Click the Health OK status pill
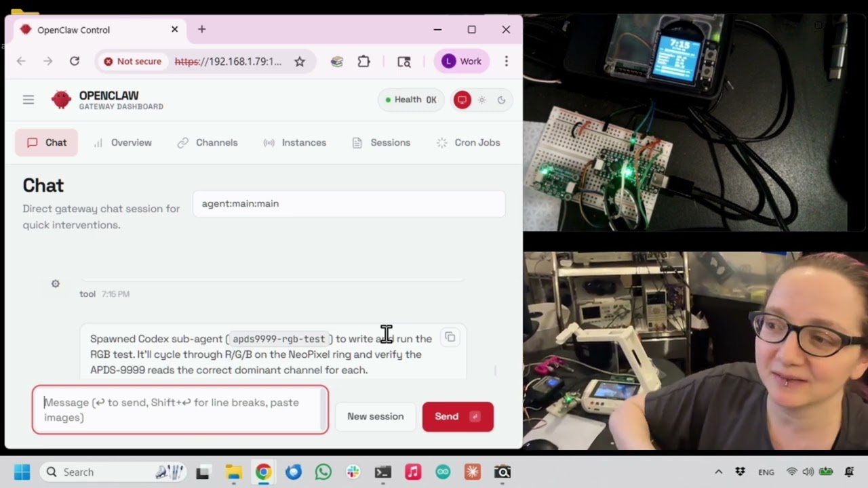 411,100
